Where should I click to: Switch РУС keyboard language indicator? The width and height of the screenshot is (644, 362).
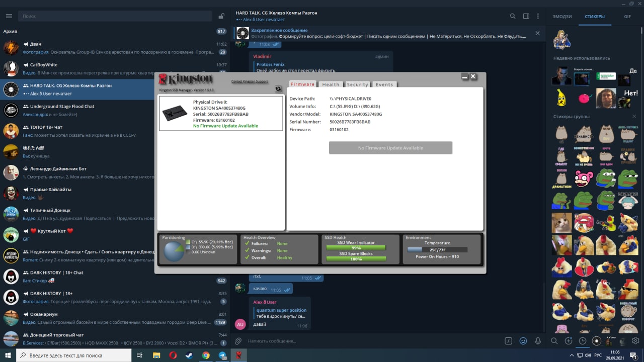[598, 355]
